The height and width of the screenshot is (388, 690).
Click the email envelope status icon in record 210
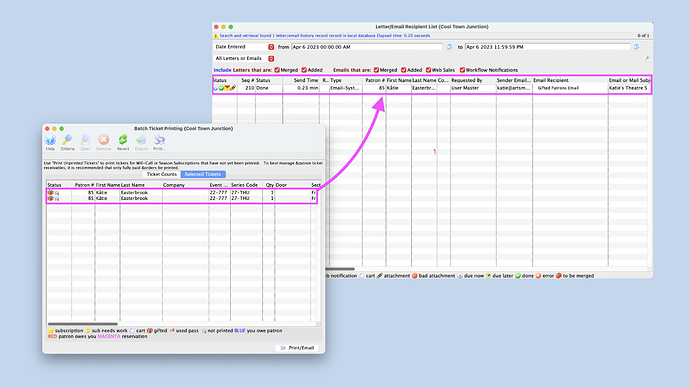click(x=228, y=88)
